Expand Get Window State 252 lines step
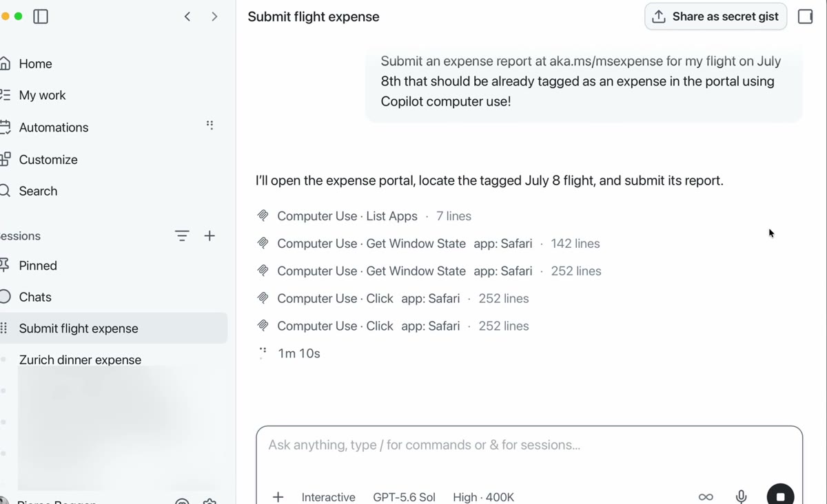 [429, 271]
